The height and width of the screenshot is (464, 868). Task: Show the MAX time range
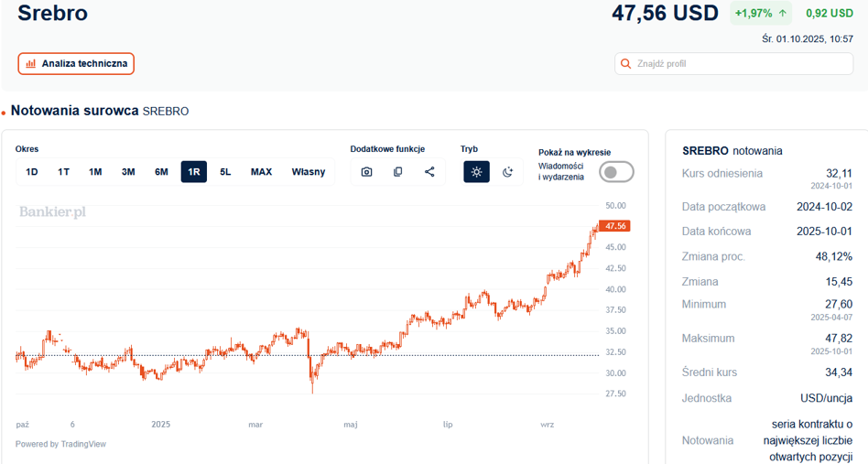pos(261,172)
